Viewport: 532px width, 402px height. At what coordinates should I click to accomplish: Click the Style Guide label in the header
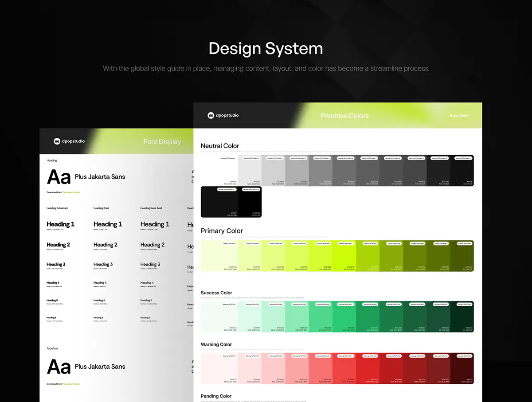459,116
